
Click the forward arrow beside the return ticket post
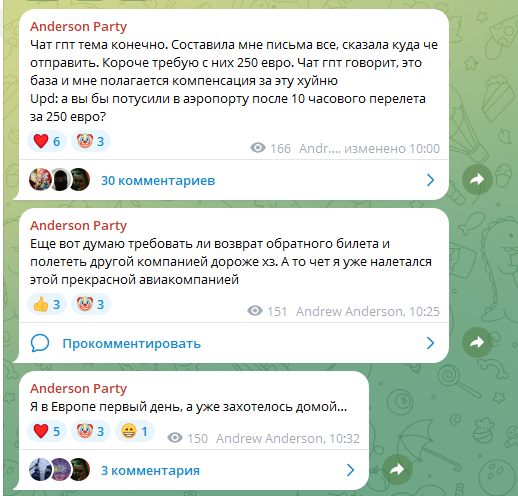point(477,342)
